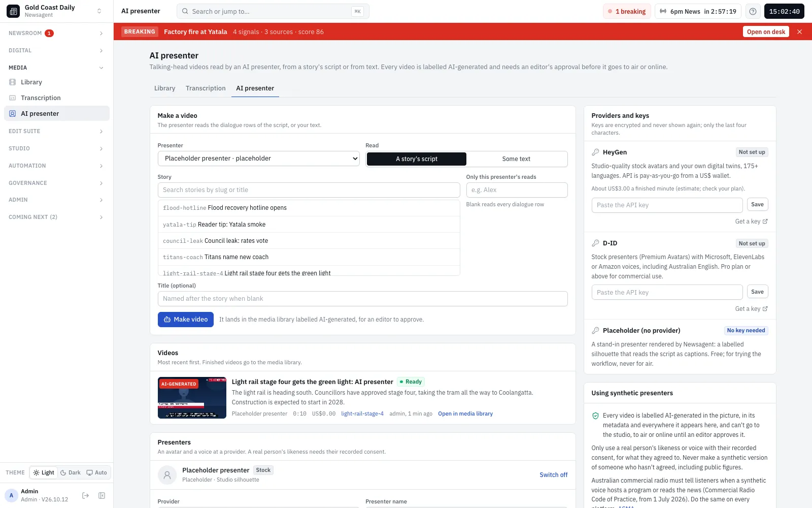Click the sign-out icon beside Admin
The image size is (812, 508).
click(x=85, y=495)
